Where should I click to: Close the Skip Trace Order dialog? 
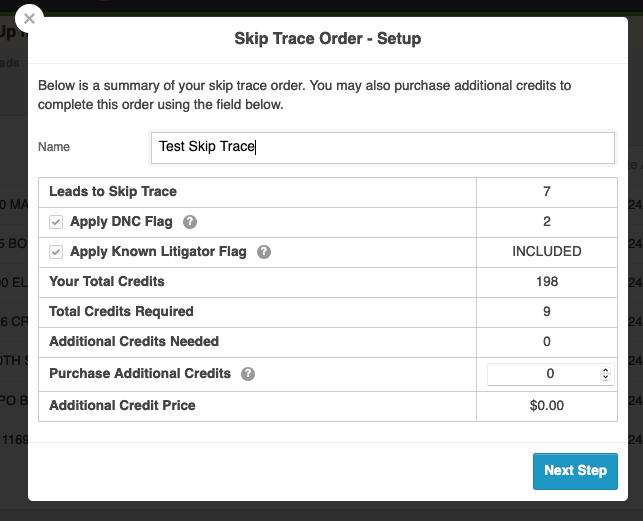pyautogui.click(x=29, y=19)
